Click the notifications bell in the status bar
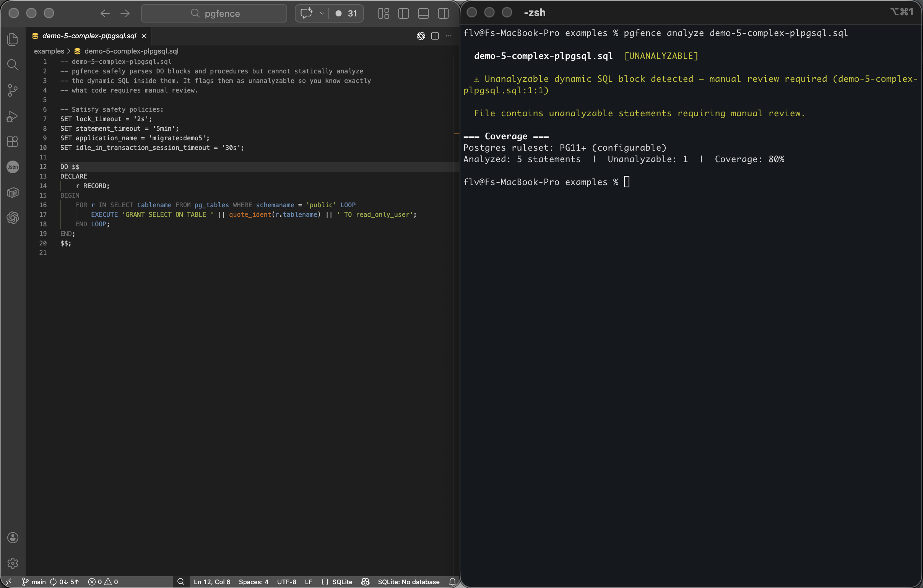 point(452,582)
